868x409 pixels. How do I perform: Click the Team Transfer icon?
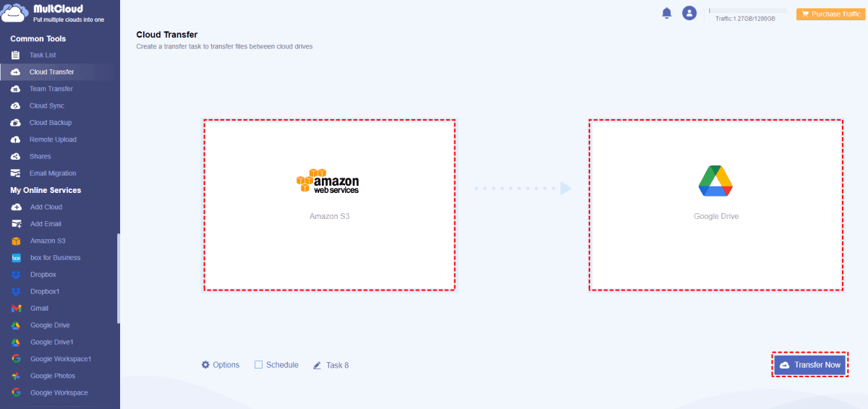15,89
